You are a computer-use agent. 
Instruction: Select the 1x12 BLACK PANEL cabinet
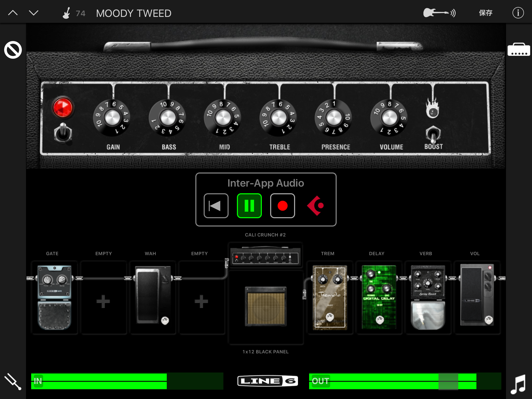pyautogui.click(x=265, y=307)
